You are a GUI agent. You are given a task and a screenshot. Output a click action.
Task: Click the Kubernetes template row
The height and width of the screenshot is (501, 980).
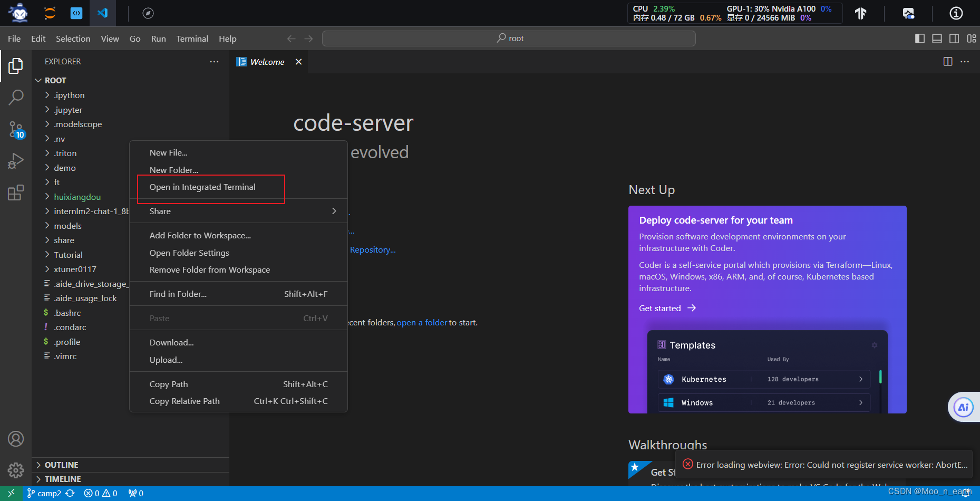coord(764,379)
